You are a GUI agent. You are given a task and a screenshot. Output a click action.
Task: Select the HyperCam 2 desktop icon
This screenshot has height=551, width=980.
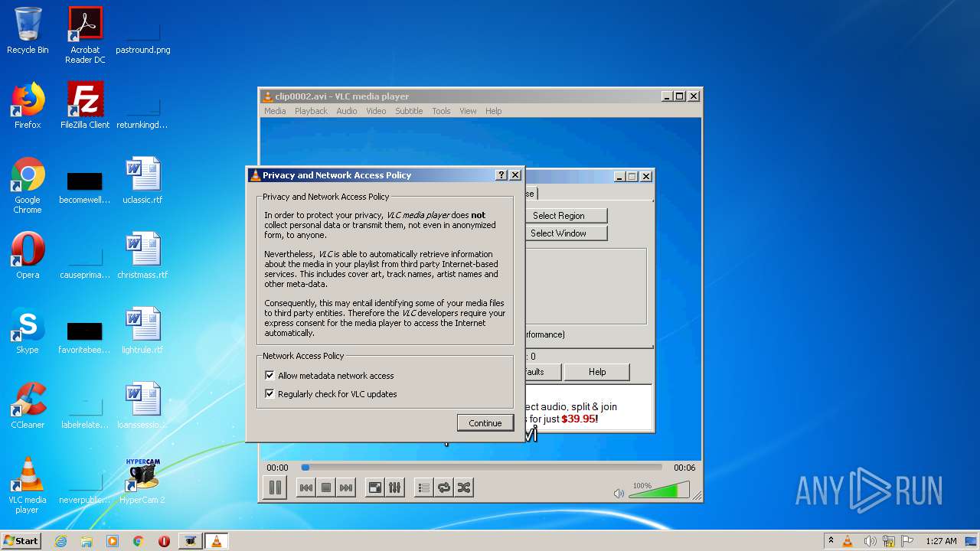pos(142,481)
